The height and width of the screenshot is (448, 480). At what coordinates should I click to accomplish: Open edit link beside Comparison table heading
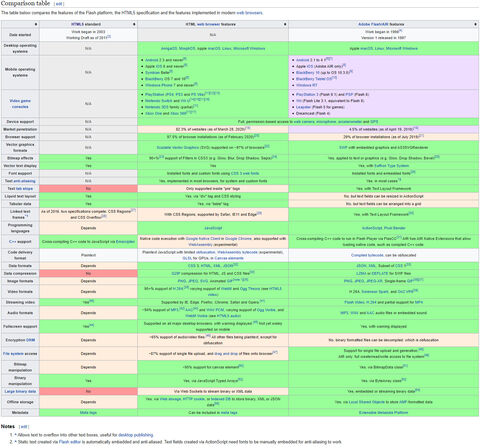click(x=59, y=4)
